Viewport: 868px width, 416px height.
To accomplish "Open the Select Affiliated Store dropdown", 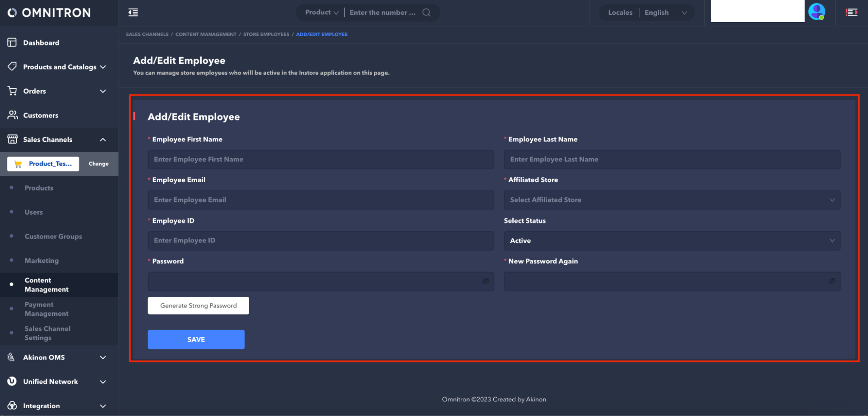I will (x=672, y=200).
